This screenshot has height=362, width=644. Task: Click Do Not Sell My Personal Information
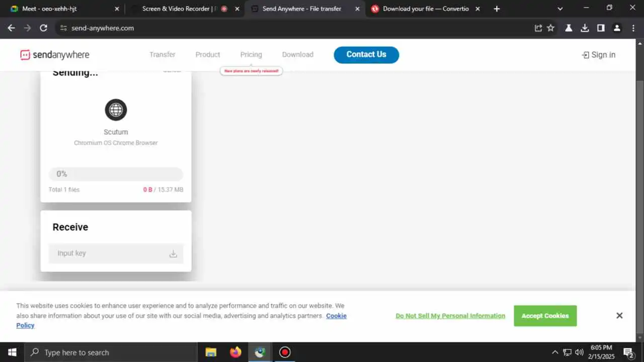pos(450,316)
